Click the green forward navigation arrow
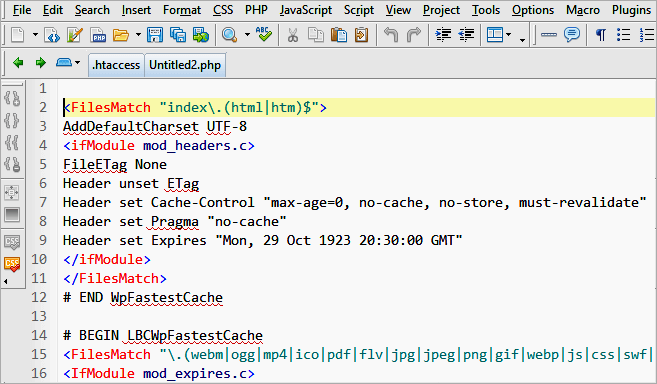 pyautogui.click(x=41, y=63)
